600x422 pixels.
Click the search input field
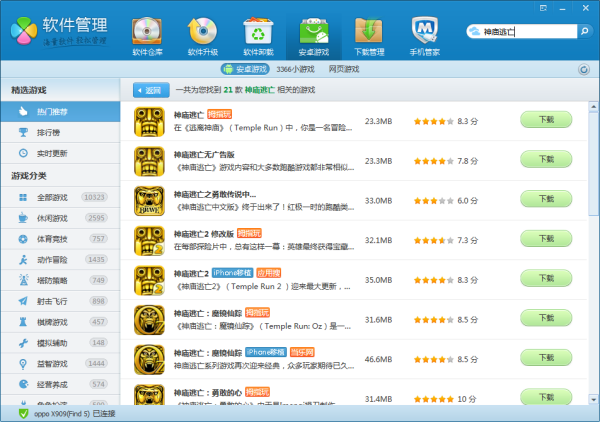tap(522, 32)
